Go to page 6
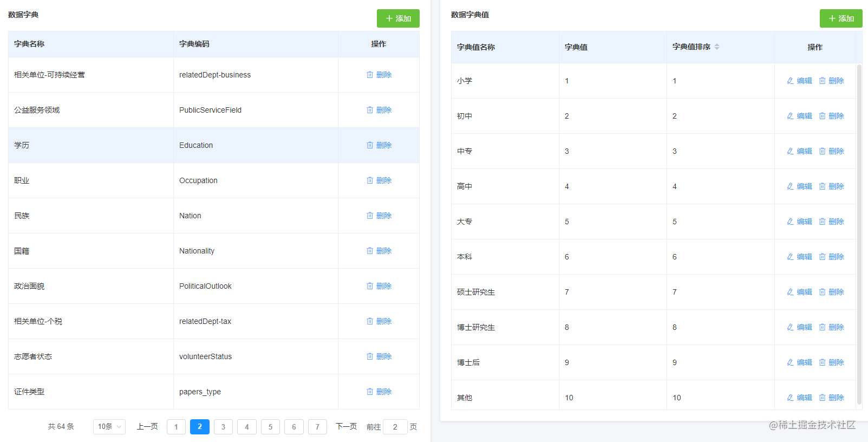 [x=294, y=427]
